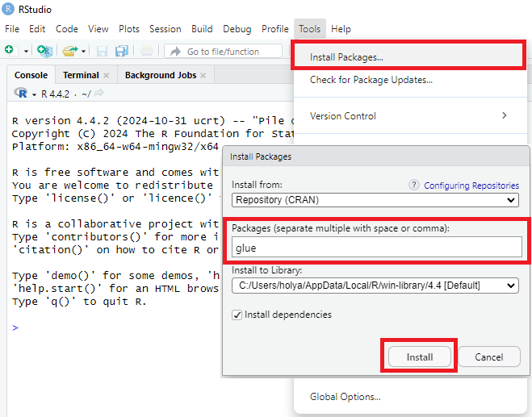Click the Packages text field containing glue
Screen dimensions: 532x417
pyautogui.click(x=375, y=248)
